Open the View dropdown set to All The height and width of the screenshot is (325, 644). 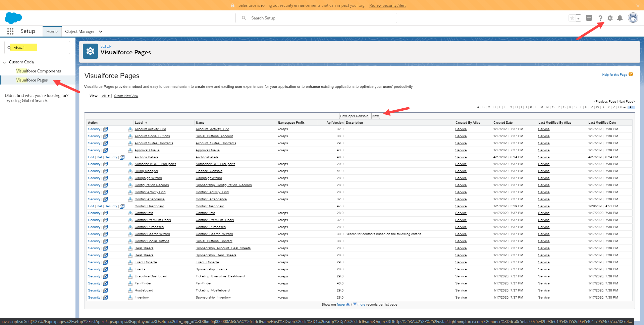(106, 96)
